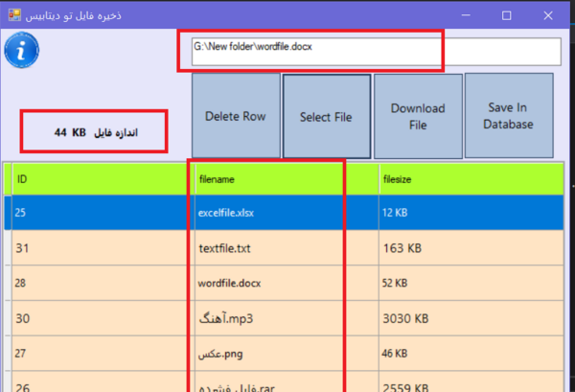
Task: Click the Select File button
Action: pos(327,117)
